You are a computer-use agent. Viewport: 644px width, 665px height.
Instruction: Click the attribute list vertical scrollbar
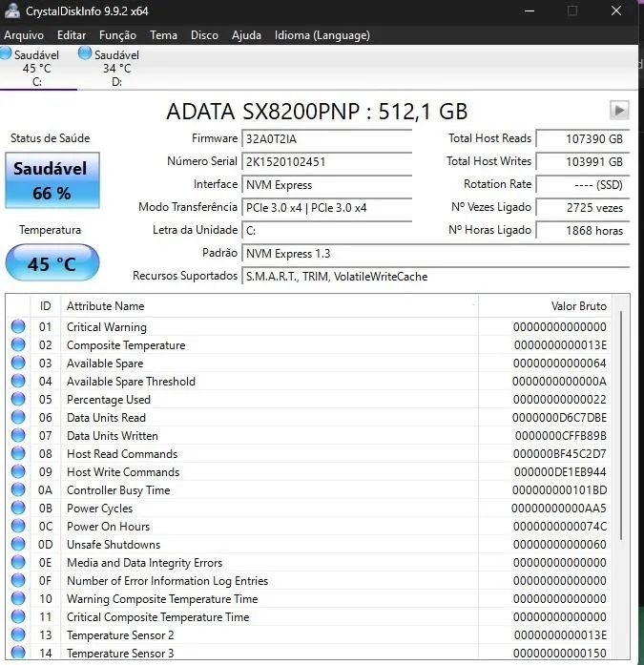621,426
